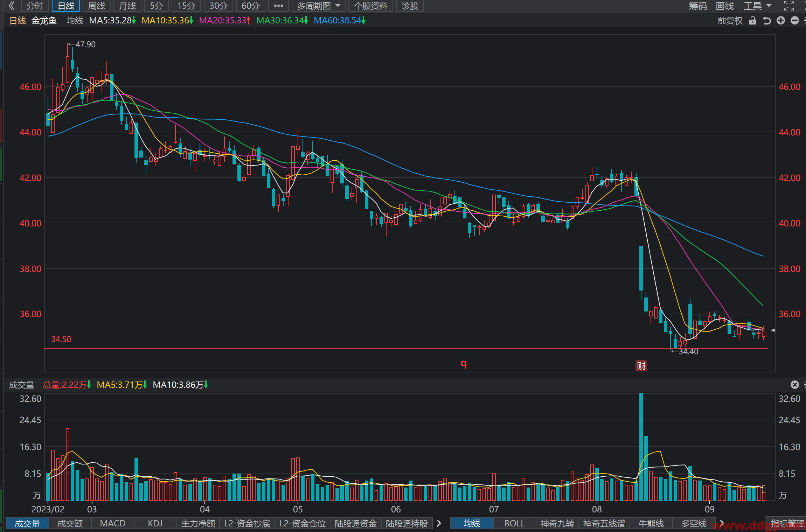Click the MA60:38.54 blue label

[339, 21]
